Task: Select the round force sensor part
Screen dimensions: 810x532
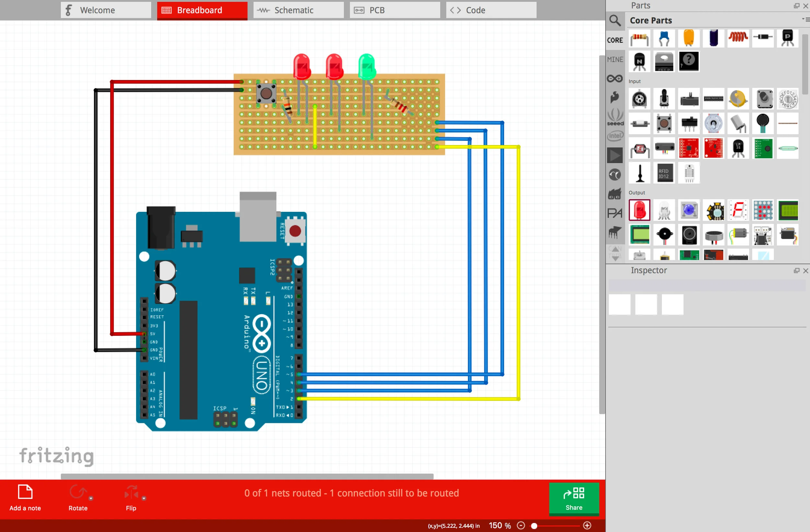Action: 763,123
